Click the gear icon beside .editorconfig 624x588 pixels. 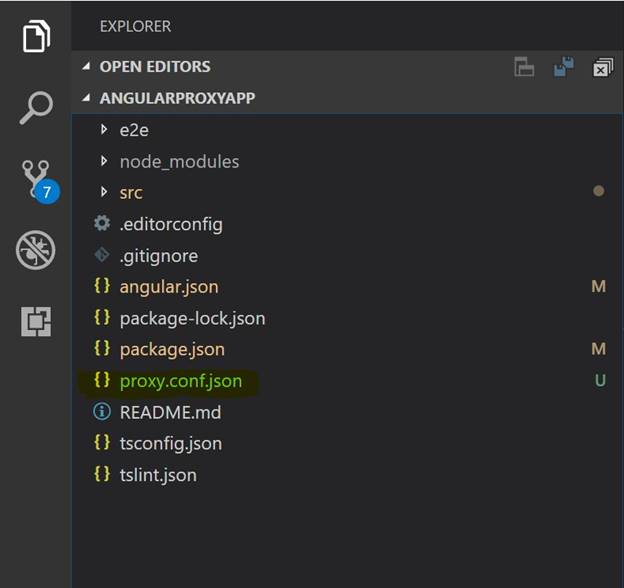[x=102, y=223]
